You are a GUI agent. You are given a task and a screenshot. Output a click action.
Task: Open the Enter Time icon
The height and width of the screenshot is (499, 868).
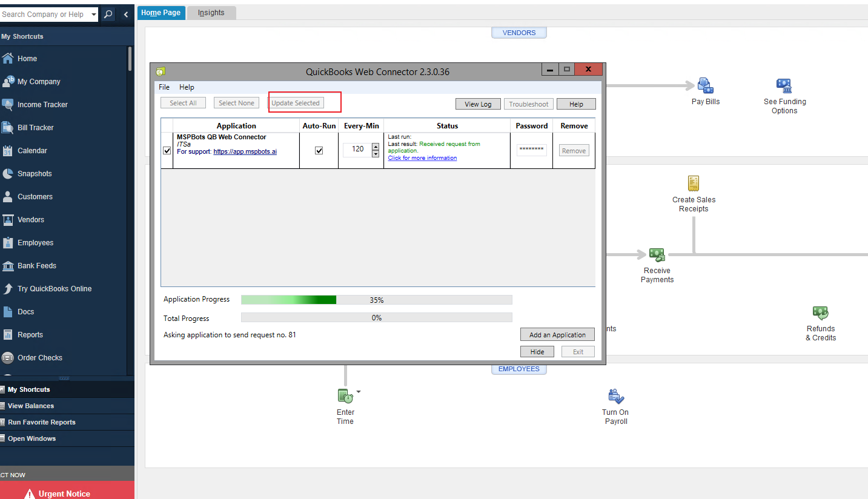[x=345, y=397]
